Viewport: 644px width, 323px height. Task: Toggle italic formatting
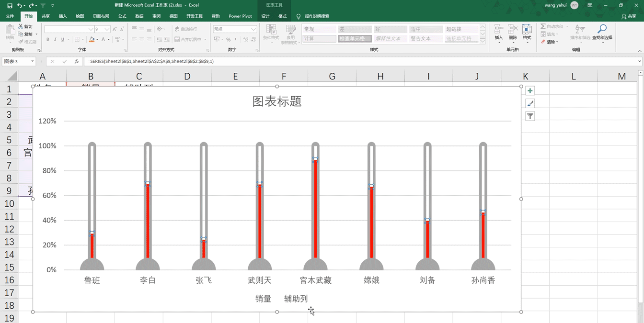tap(55, 40)
